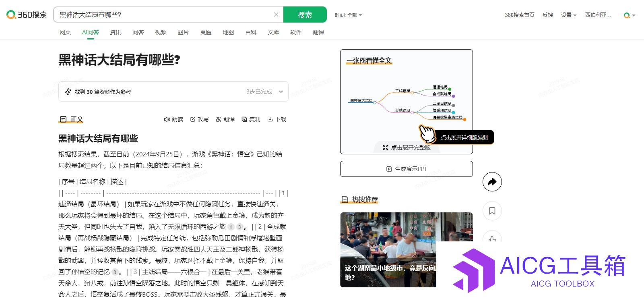This screenshot has height=297, width=644.
Task: Switch to the 百科 tab
Action: coord(251,32)
